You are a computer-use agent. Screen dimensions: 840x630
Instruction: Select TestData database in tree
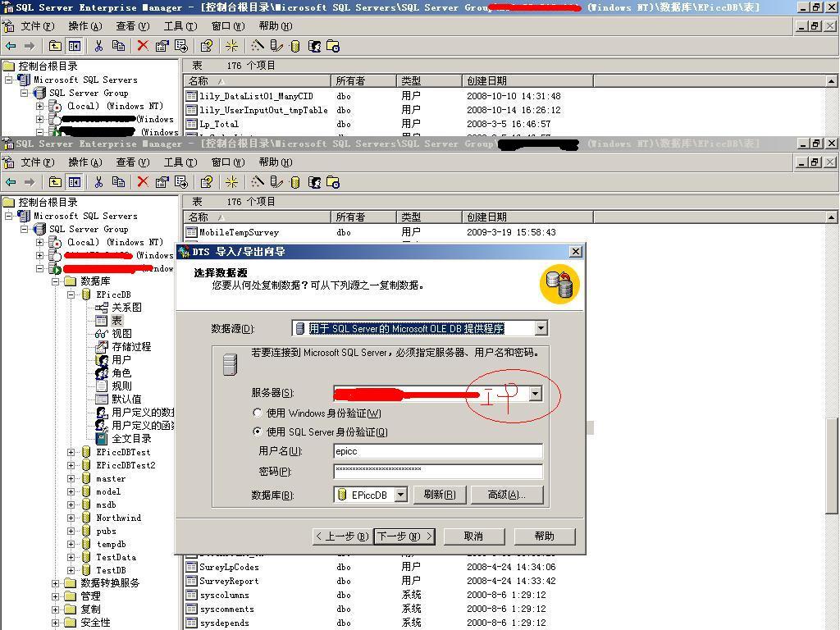click(x=116, y=557)
